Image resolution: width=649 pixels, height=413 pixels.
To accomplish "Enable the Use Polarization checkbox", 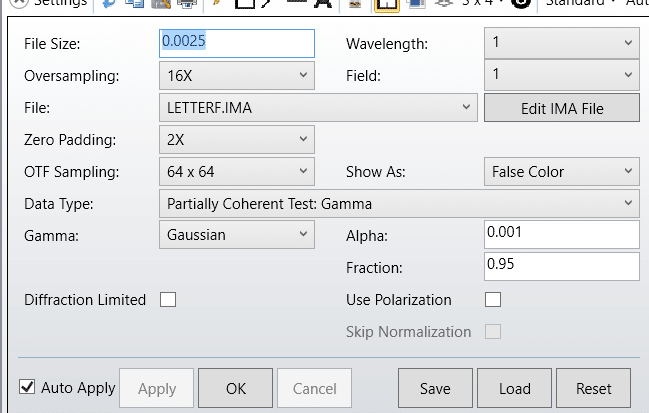I will (492, 300).
